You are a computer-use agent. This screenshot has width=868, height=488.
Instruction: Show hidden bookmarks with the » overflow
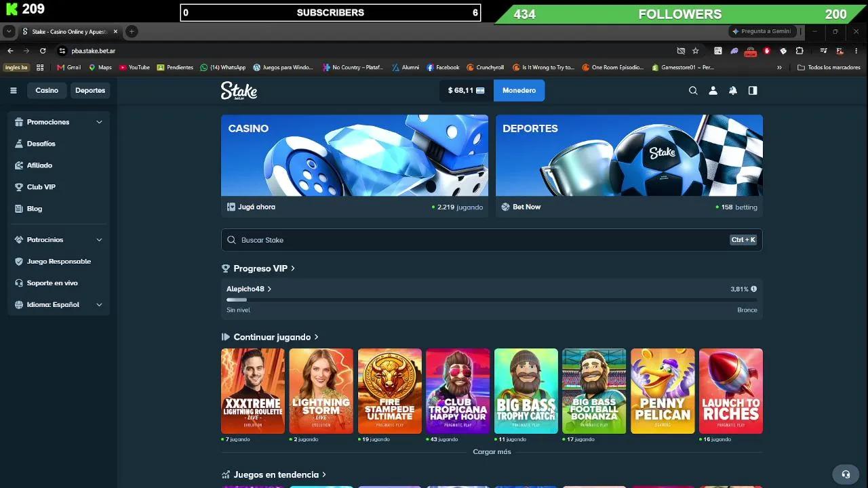779,68
